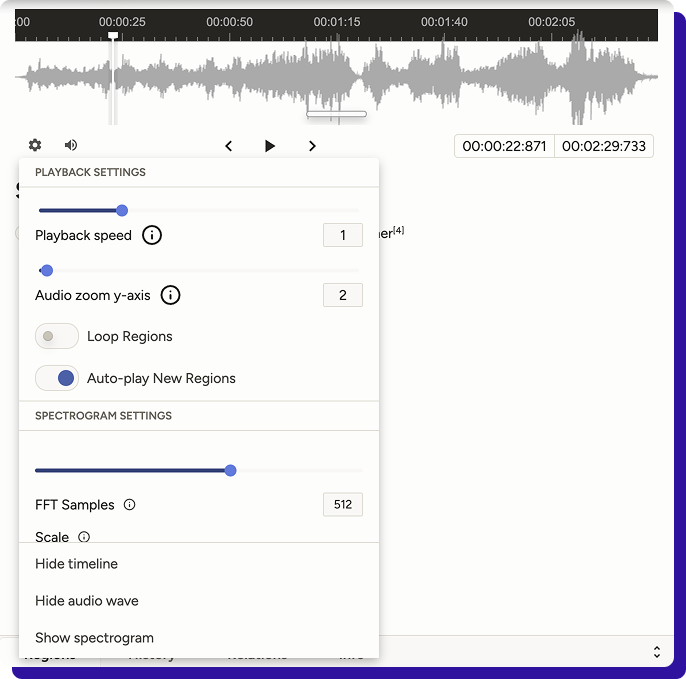Play the audio track
The height and width of the screenshot is (679, 686).
tap(270, 146)
